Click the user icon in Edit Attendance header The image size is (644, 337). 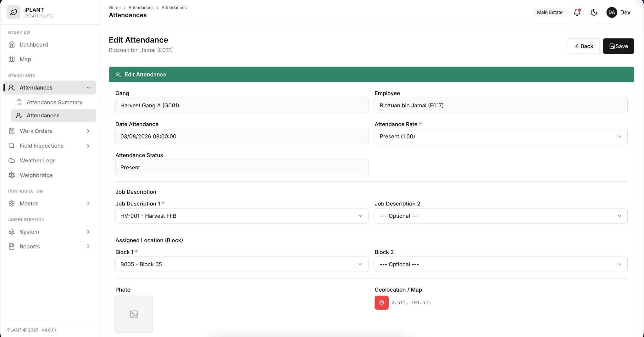point(118,74)
